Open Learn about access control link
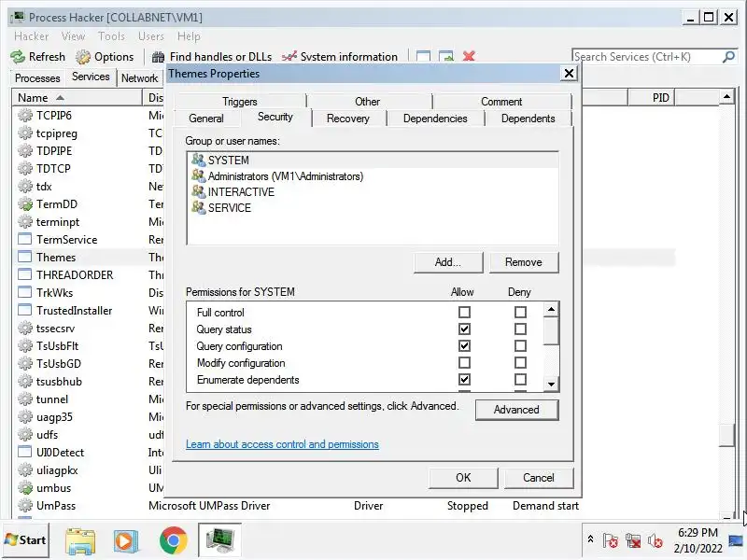The image size is (747, 560). pyautogui.click(x=282, y=444)
